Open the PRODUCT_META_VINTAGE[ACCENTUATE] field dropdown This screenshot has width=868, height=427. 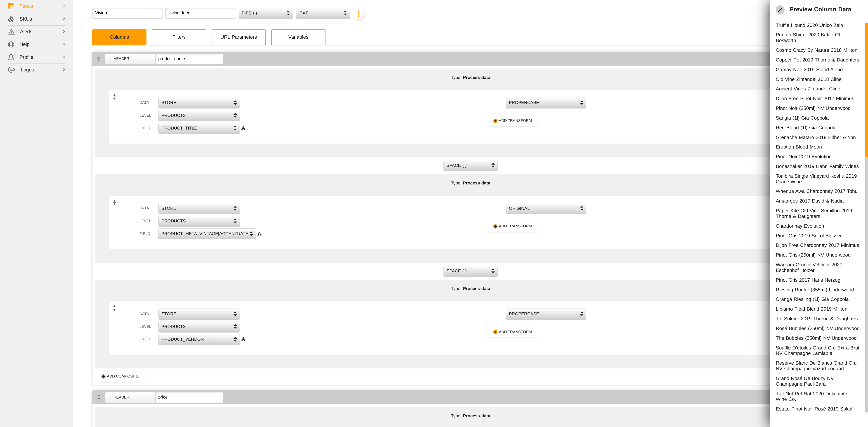[207, 234]
